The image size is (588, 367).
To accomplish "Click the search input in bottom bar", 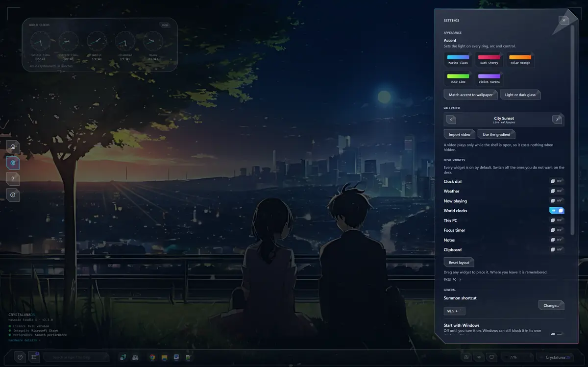I will tap(76, 357).
